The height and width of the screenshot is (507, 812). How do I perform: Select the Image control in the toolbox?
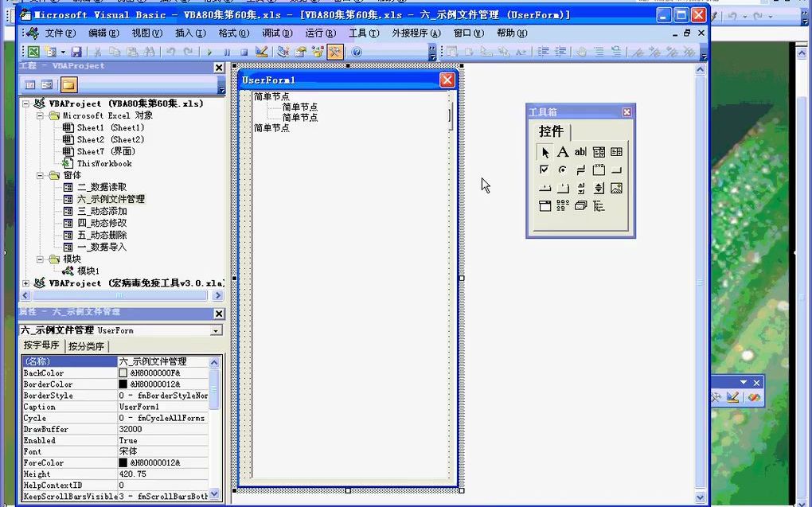[x=615, y=188]
